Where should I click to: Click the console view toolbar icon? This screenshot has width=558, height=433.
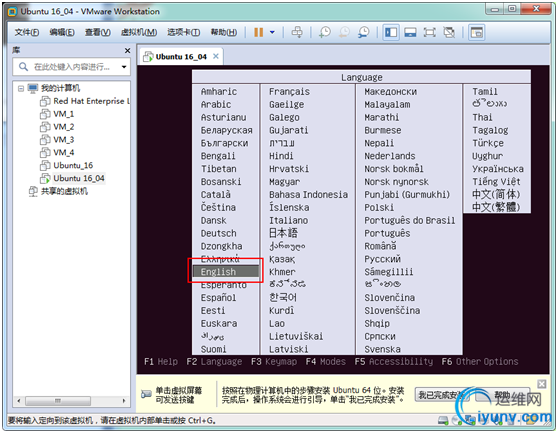point(477,33)
